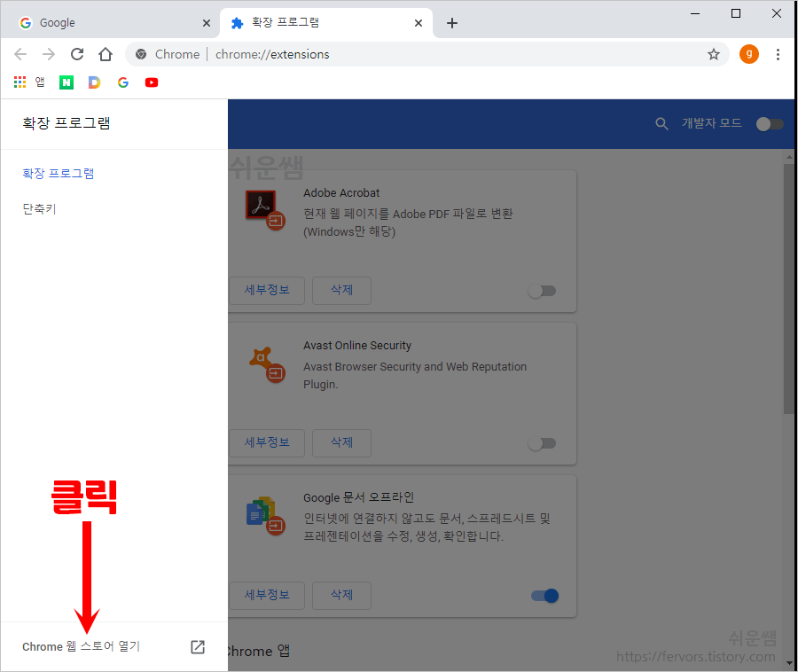Open the home page via house icon
The image size is (798, 672).
tap(106, 54)
